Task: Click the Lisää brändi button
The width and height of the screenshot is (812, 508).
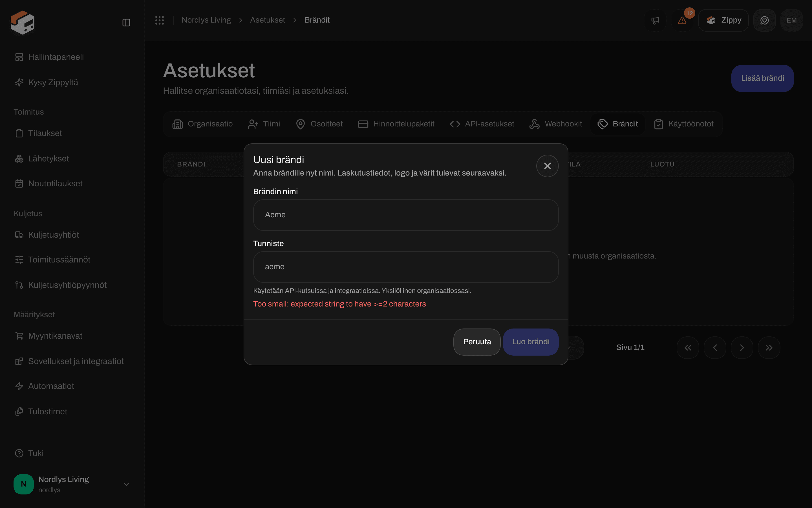Action: pos(762,78)
